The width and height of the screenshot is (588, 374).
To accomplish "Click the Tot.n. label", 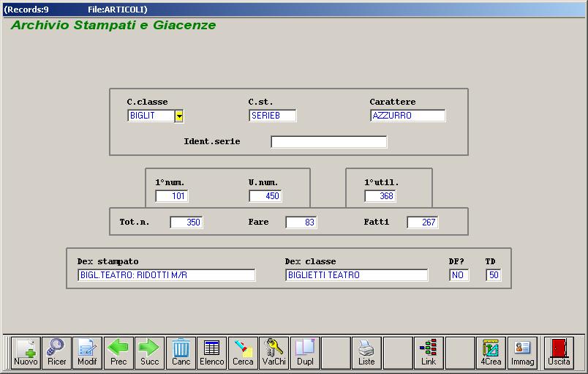I will [x=135, y=222].
